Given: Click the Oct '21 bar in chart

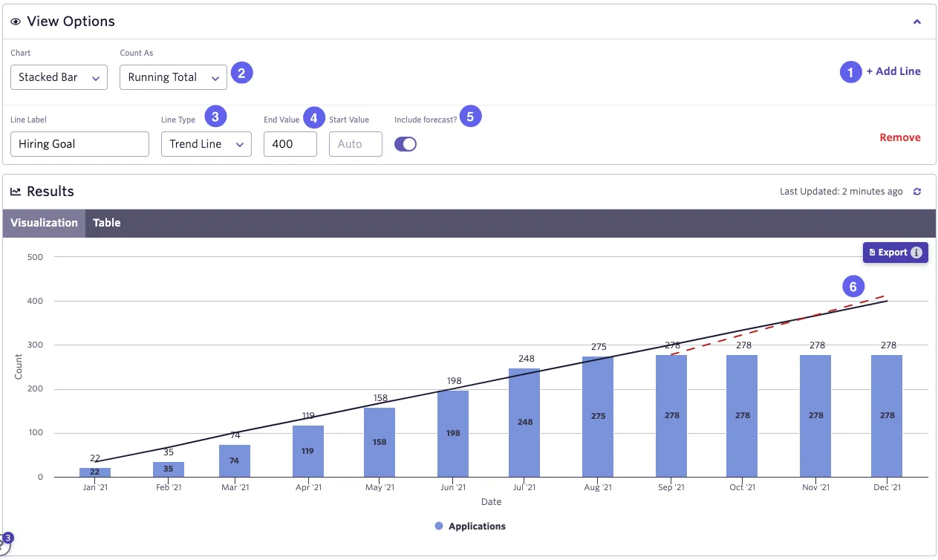Looking at the screenshot, I should (743, 416).
